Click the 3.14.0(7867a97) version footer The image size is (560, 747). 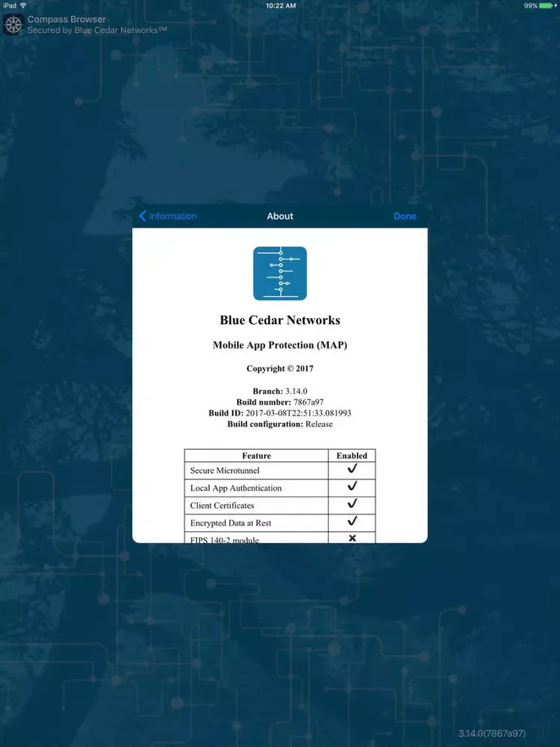coord(492,734)
